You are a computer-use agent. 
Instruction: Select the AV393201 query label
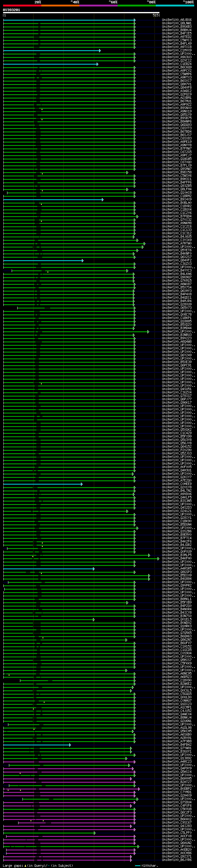pos(11,10)
